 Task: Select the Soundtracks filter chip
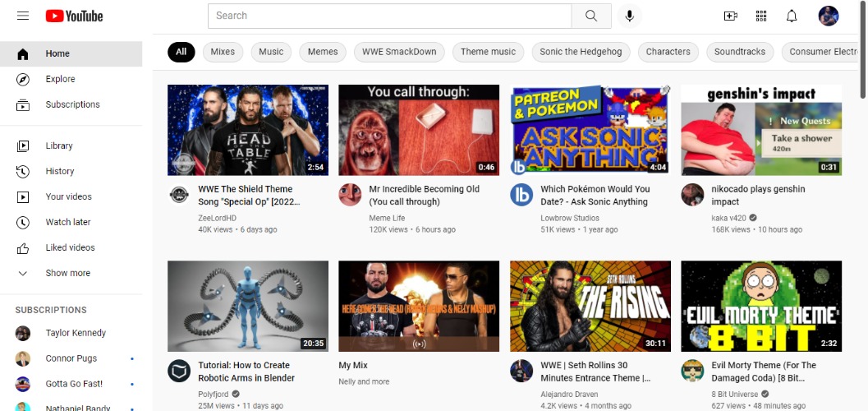740,52
